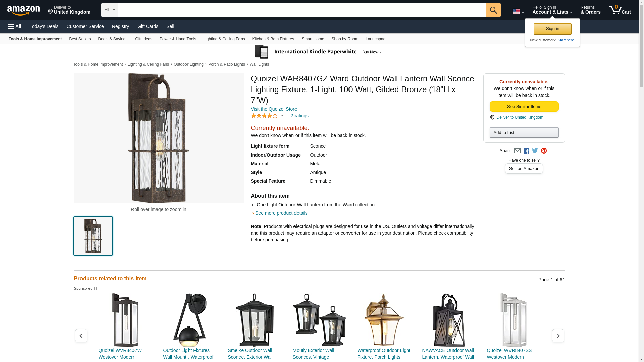Share product on Pinterest
This screenshot has width=644, height=362.
pyautogui.click(x=544, y=151)
